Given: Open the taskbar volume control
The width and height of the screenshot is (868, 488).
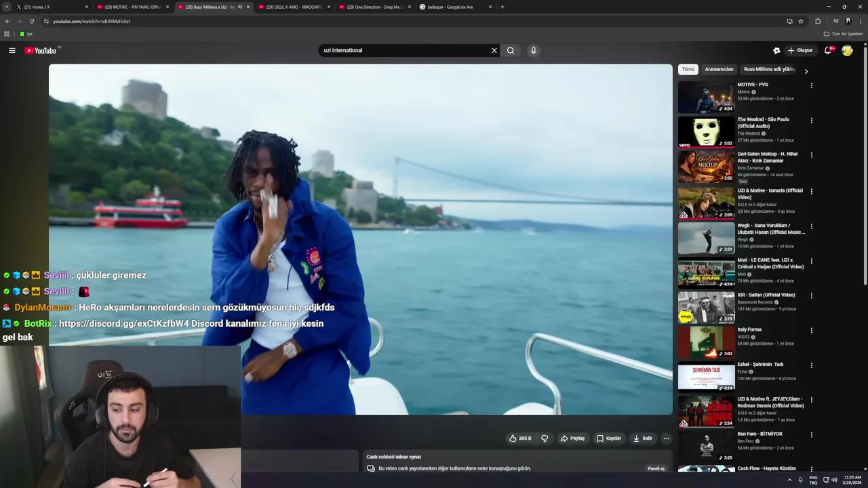Looking at the screenshot, I should pyautogui.click(x=834, y=480).
